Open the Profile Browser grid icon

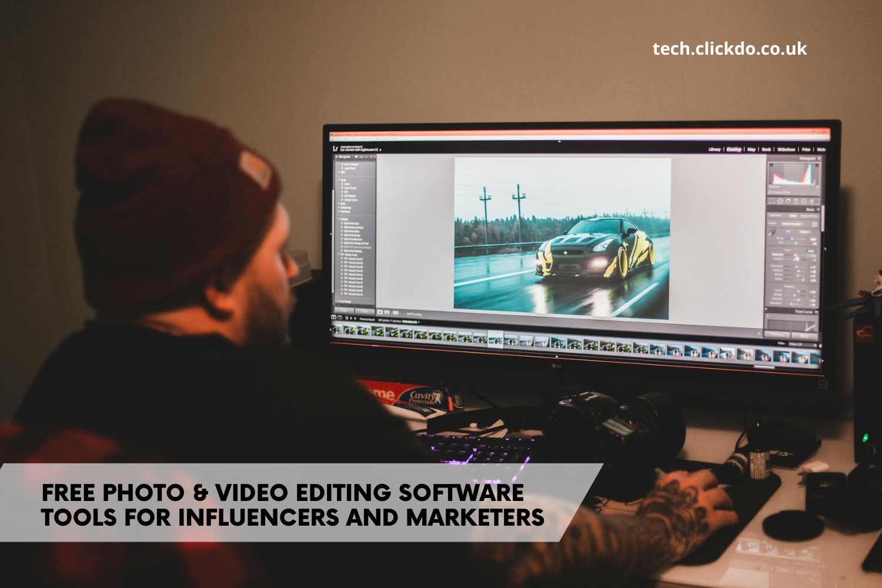(814, 224)
